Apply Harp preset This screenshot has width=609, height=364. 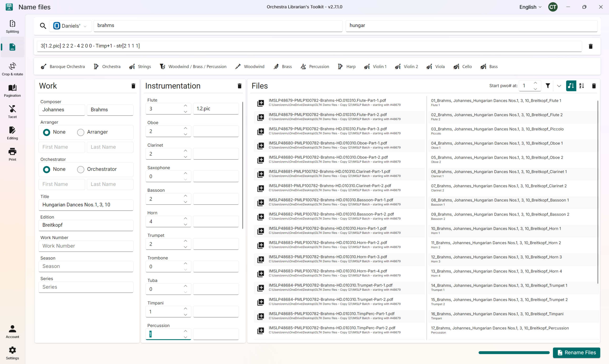(x=347, y=66)
